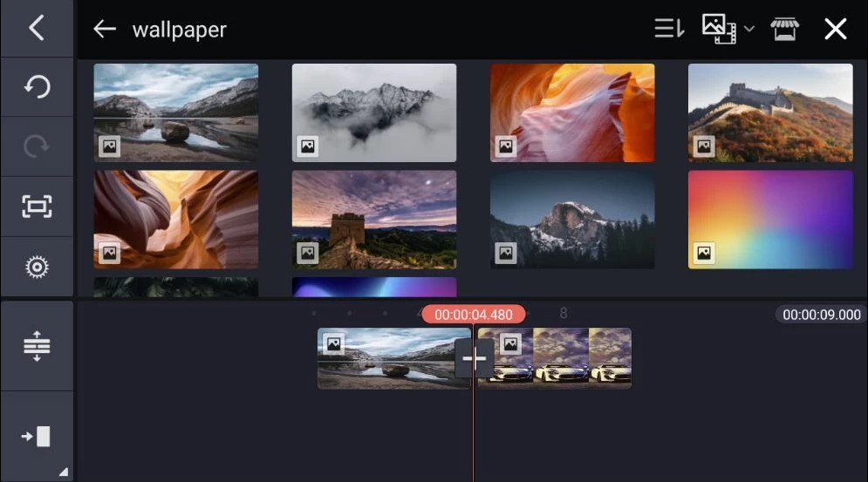Choose the snowy foggy mountain thumbnail
Image resolution: width=868 pixels, height=482 pixels.
[x=373, y=112]
